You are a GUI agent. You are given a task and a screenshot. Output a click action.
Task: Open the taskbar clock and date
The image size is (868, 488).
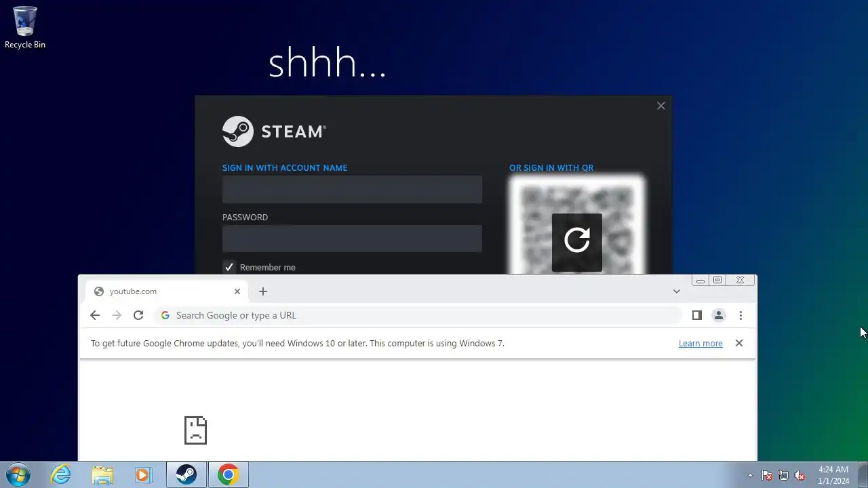tap(833, 474)
